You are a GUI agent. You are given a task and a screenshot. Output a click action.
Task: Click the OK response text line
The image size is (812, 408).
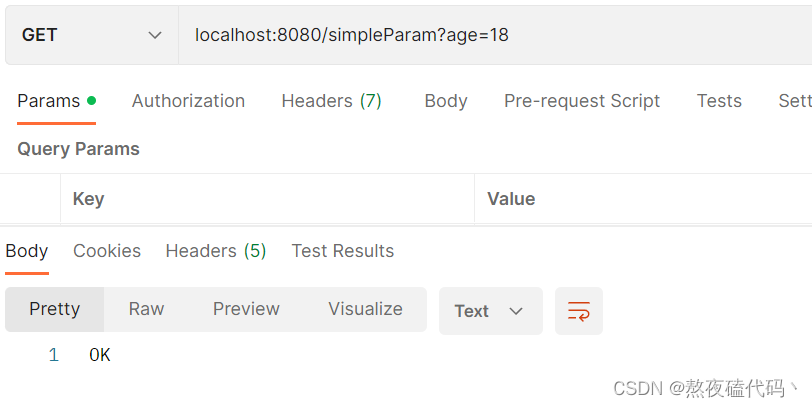100,355
